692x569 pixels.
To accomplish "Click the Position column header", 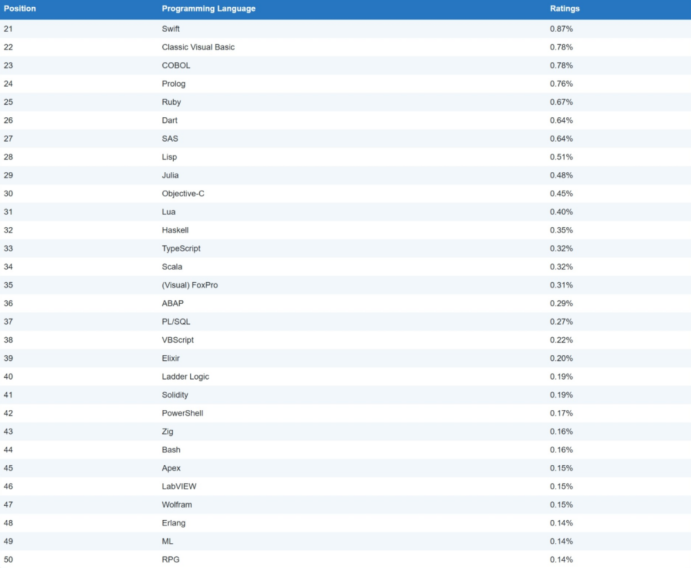I will (20, 9).
